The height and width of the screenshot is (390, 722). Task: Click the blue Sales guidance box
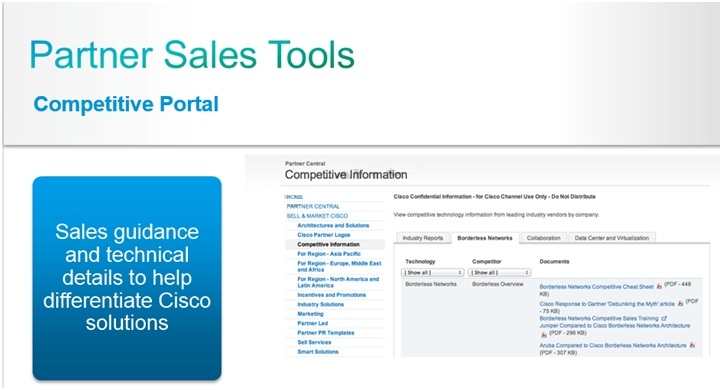(127, 278)
